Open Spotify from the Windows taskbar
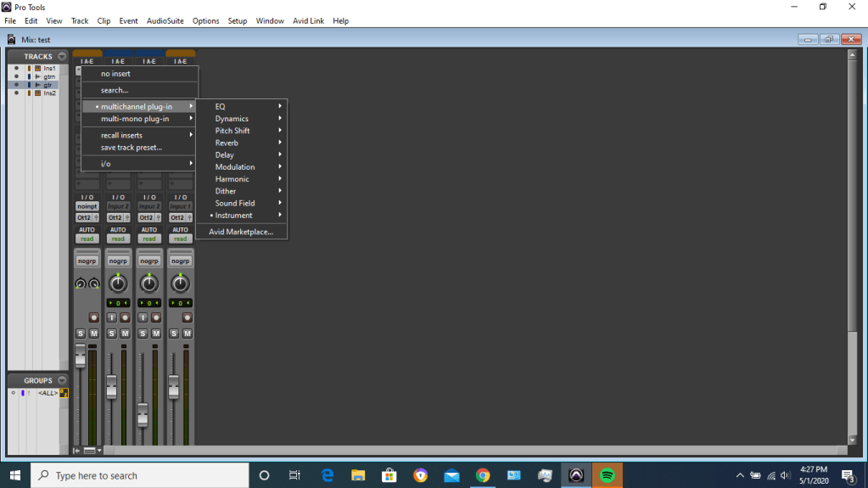The image size is (868, 488). (607, 475)
